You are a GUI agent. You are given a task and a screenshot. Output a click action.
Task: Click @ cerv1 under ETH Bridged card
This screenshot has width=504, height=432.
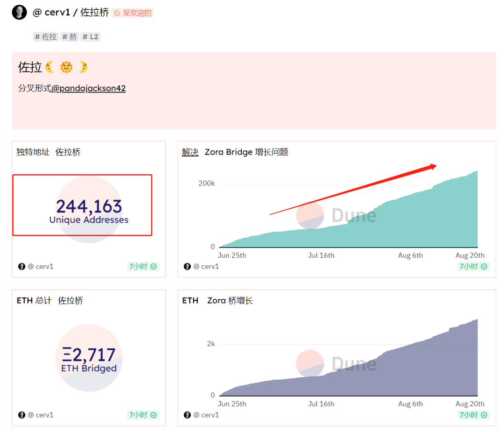(41, 415)
